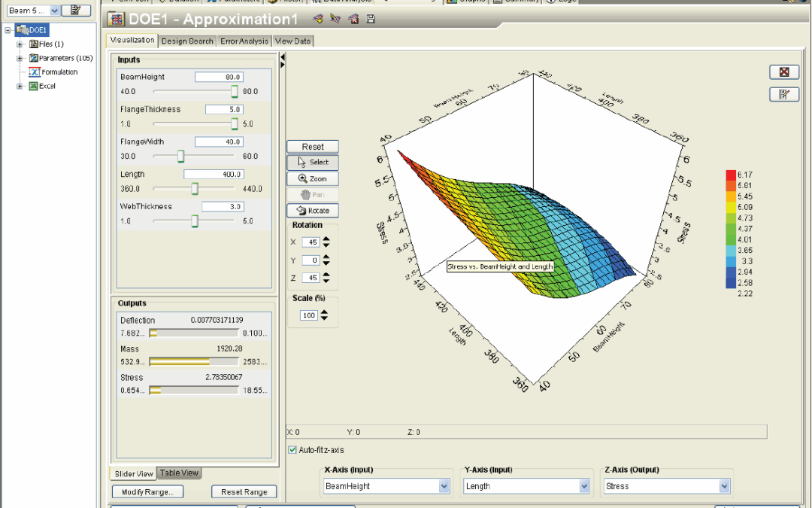Click the create approximation star icon

318,19
